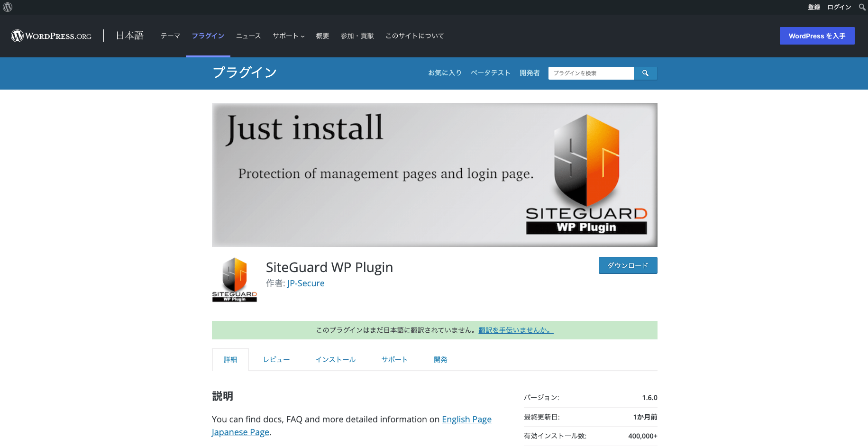Viewport: 868px width, 447px height.
Task: Click the SiteGuard plugin icon thumbnail
Action: click(234, 280)
